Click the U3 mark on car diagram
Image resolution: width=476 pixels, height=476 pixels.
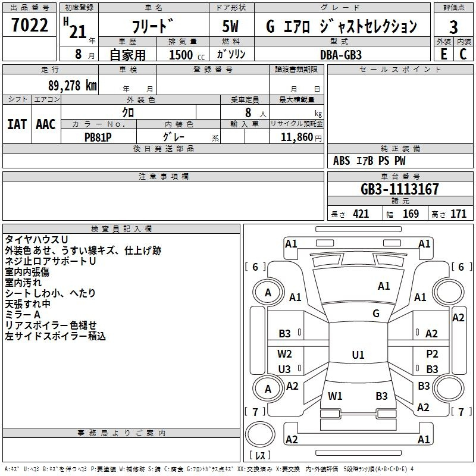coord(284,369)
